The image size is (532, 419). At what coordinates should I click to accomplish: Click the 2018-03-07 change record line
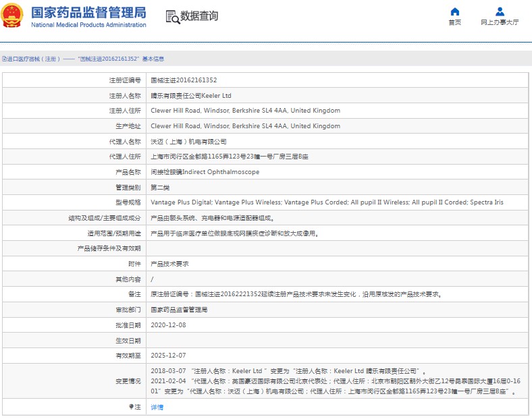click(288, 371)
